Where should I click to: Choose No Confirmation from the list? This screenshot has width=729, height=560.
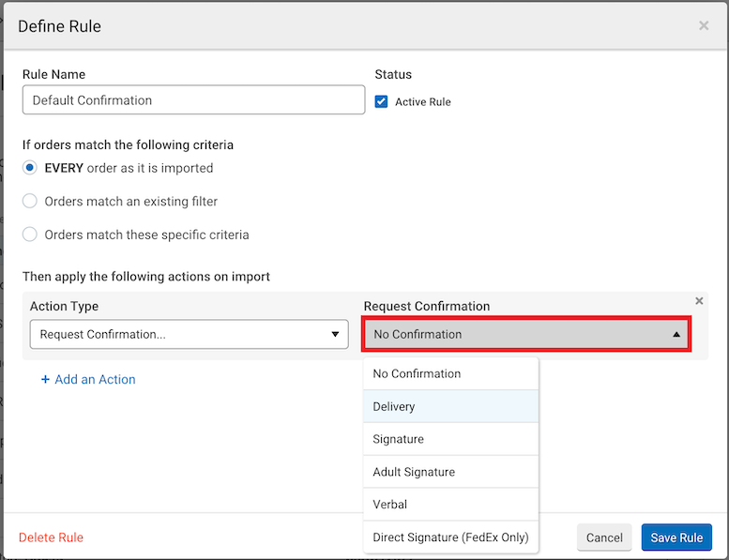click(450, 373)
